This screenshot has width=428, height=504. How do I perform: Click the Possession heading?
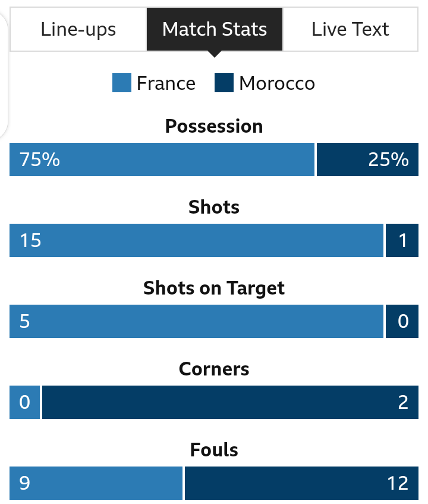pyautogui.click(x=214, y=126)
